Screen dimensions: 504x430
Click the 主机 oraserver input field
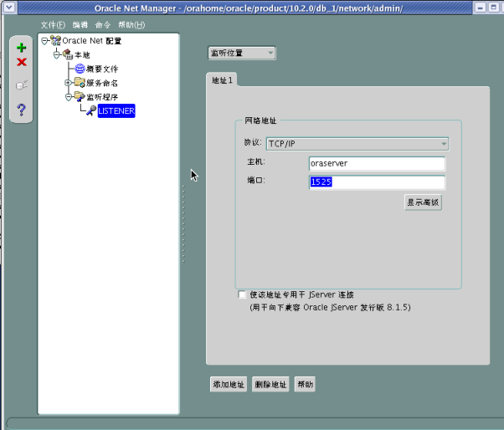pyautogui.click(x=377, y=163)
